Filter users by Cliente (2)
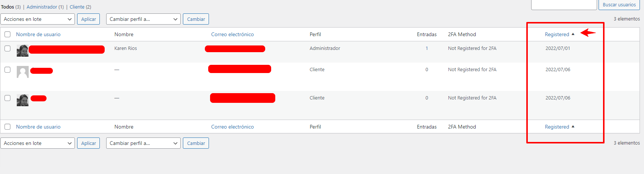 [x=80, y=7]
